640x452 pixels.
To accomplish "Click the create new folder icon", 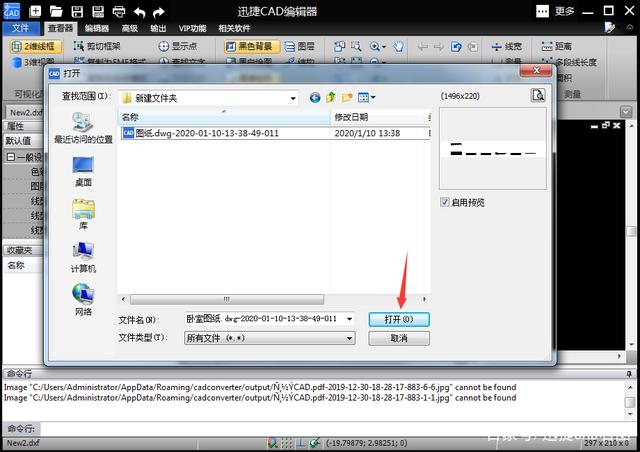I will point(347,98).
